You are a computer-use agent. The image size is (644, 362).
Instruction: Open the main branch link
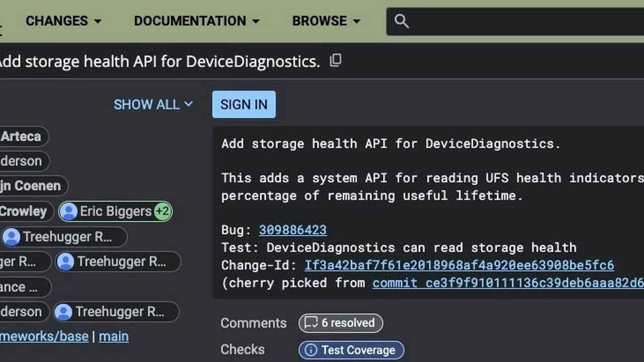tap(114, 336)
